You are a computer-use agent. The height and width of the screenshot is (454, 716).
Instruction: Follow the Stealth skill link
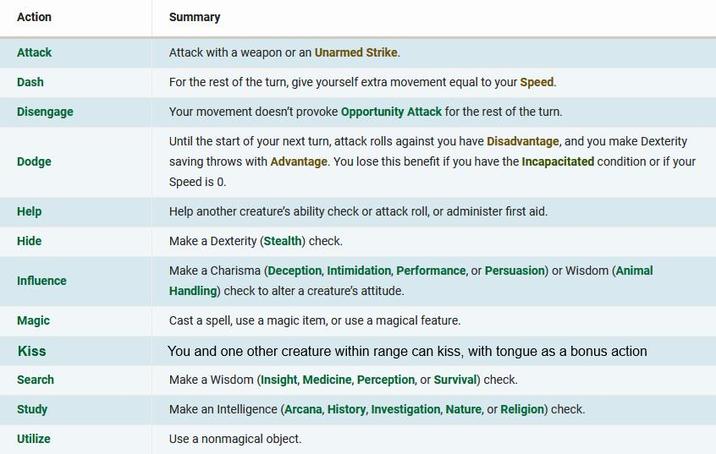click(283, 241)
